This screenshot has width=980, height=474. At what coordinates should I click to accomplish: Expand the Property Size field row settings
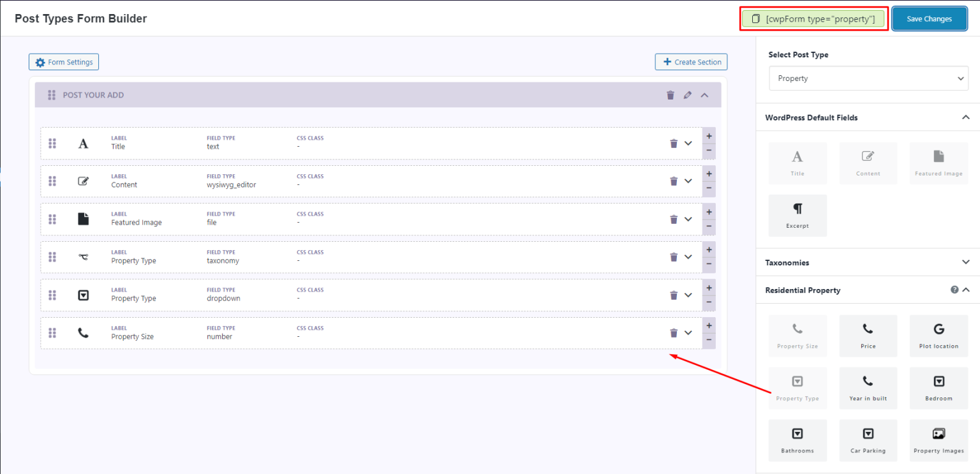coord(688,332)
